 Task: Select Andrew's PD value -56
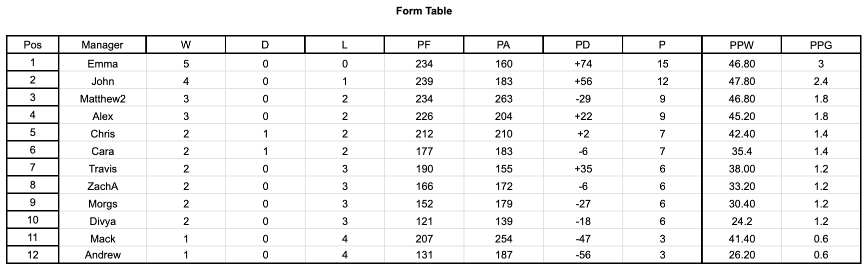[583, 255]
